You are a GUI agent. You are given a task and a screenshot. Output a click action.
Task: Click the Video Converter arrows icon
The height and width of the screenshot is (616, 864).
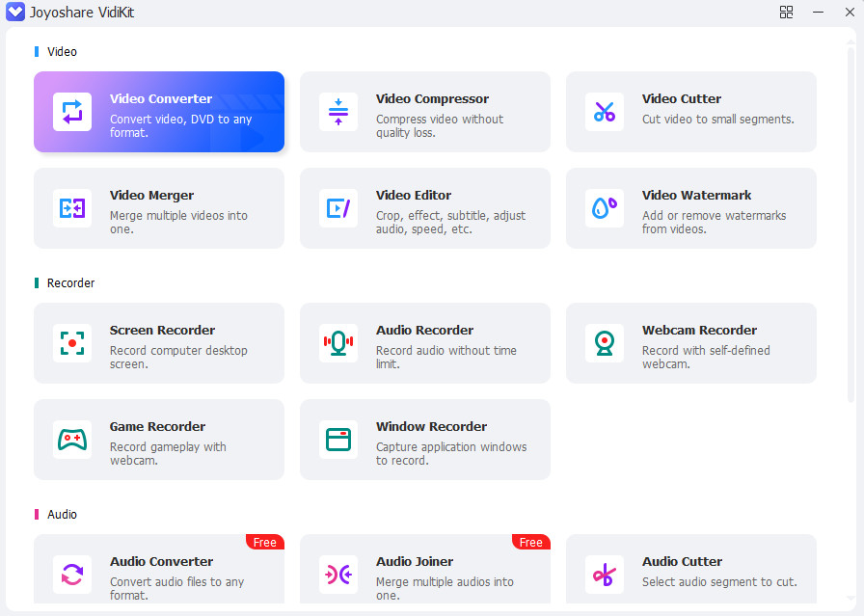point(72,112)
